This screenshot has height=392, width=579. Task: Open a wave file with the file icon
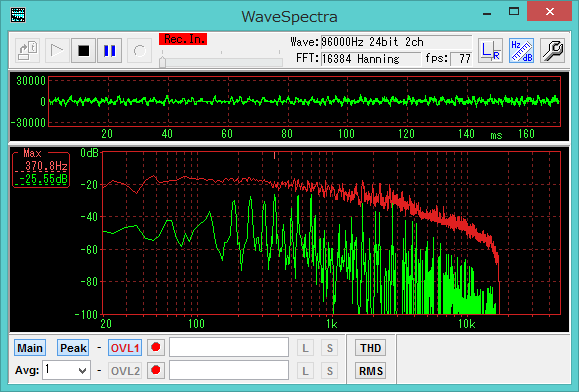coord(28,51)
